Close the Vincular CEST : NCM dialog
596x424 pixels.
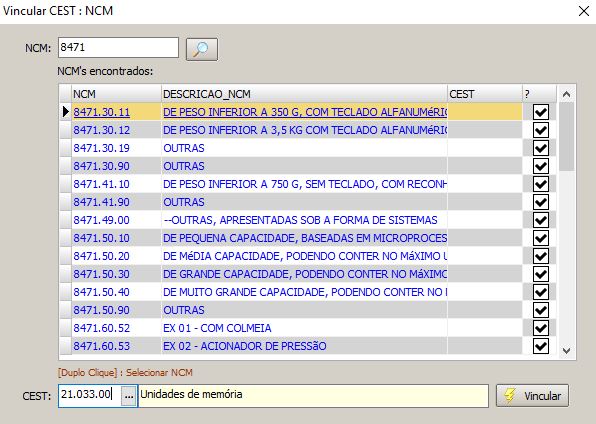click(583, 11)
